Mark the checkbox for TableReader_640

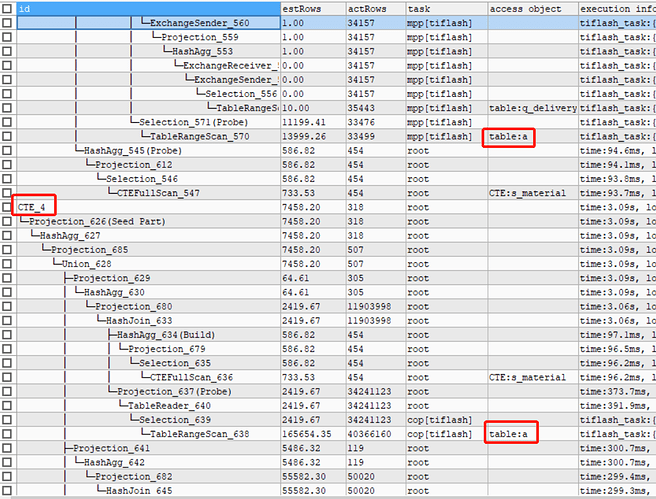[x=7, y=406]
